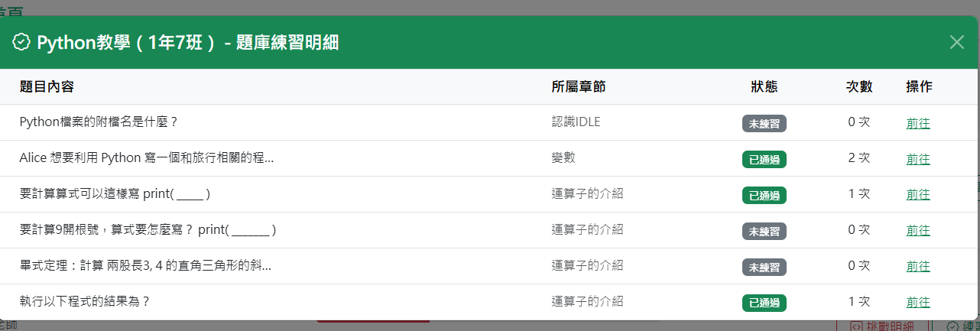Close the 題庫練習明細 dialog with X
The width and height of the screenshot is (980, 331).
[956, 42]
